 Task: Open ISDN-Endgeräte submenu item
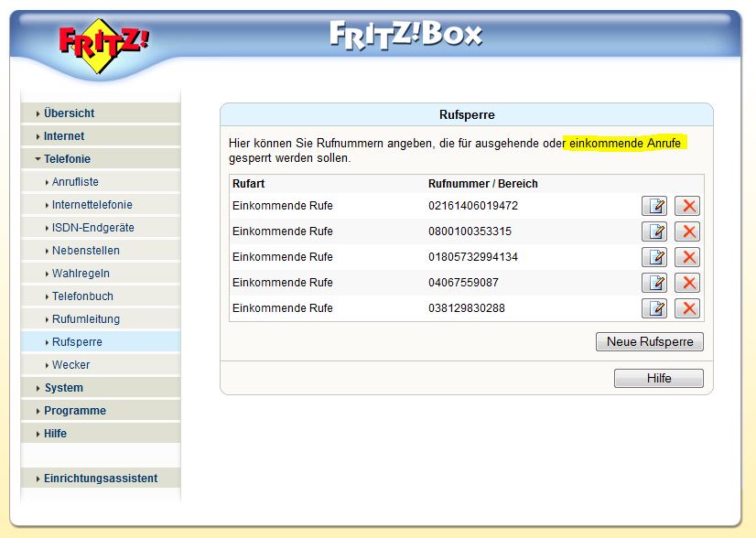(x=101, y=228)
